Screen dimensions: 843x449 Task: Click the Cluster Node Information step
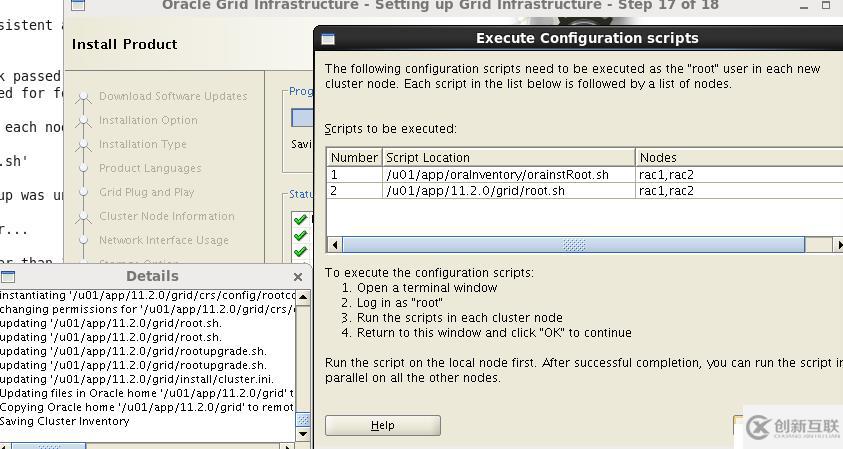pos(167,216)
